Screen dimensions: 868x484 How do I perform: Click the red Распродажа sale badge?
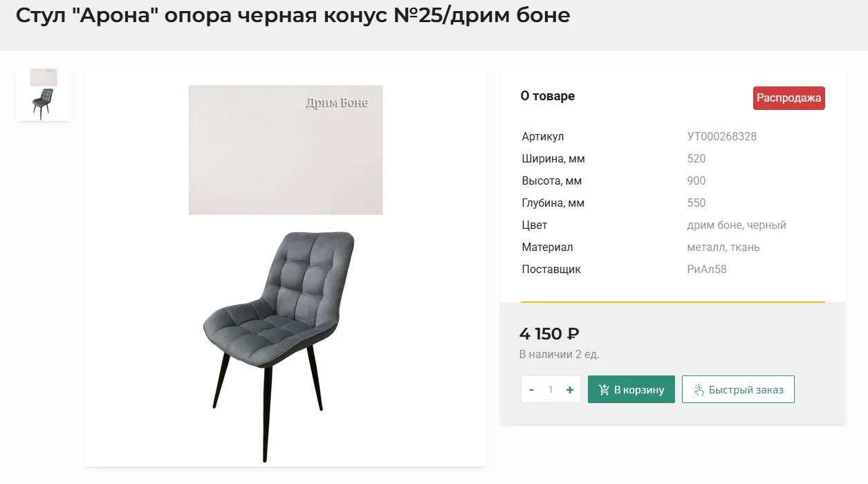(x=789, y=98)
